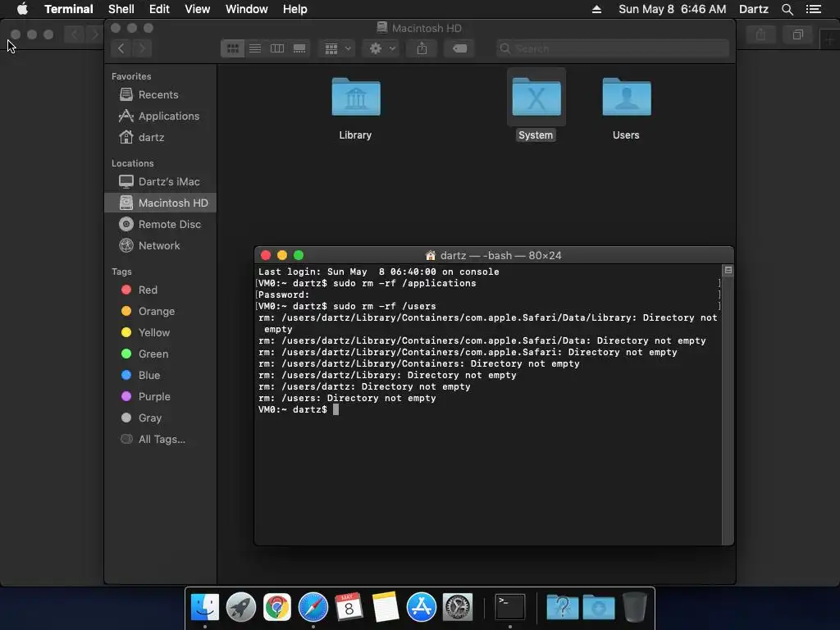Viewport: 840px width, 630px height.
Task: Click background window's tab overview icon
Action: click(x=797, y=34)
